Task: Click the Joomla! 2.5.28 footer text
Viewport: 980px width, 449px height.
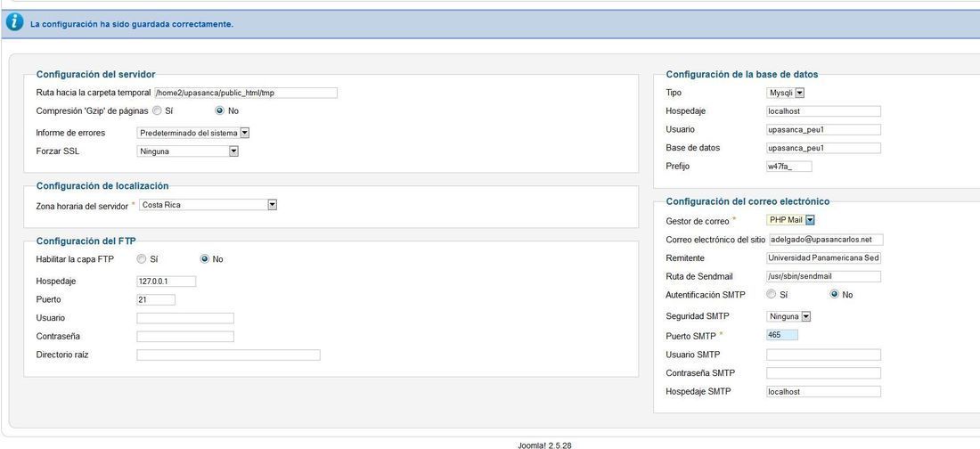Action: (544, 445)
